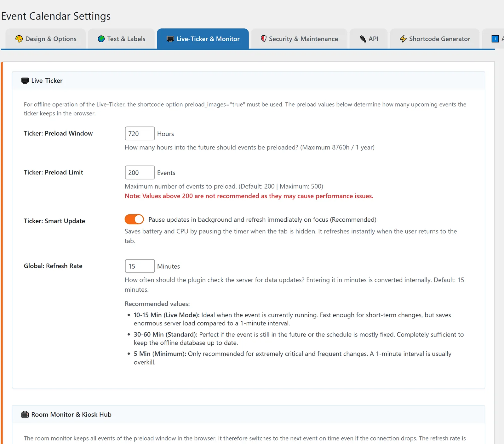Focus the Preload Window hours field
Screen dimensions: 504x444
[140, 133]
